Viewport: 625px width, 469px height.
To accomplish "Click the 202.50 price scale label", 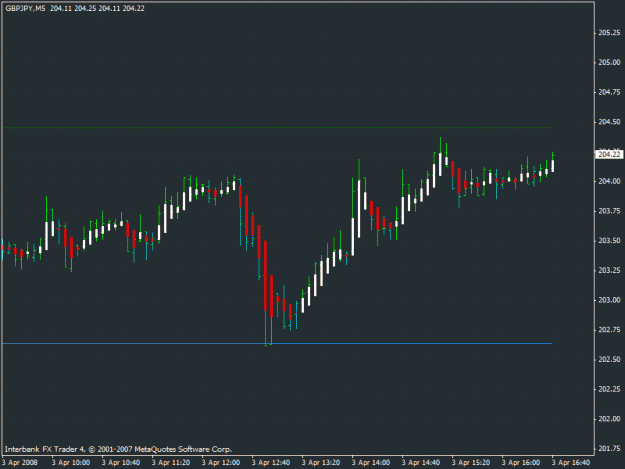I will click(609, 359).
